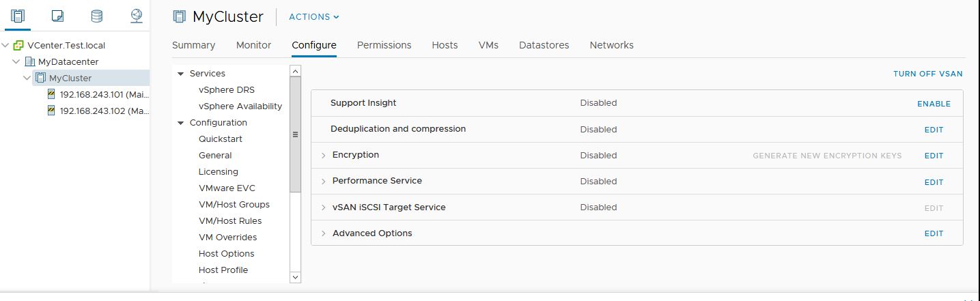Click the TURN OFF VSAN button

pyautogui.click(x=927, y=74)
